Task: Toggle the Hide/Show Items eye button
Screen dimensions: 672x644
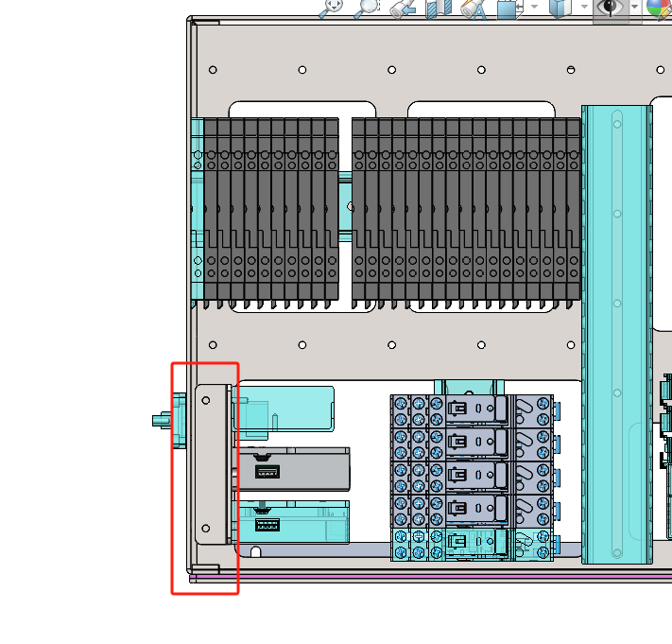Action: (612, 8)
